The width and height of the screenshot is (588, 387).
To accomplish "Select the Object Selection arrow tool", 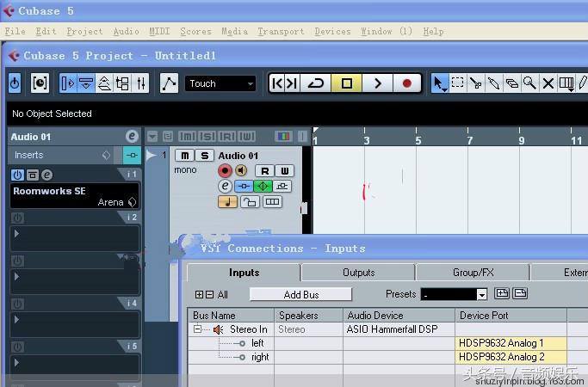I will point(439,83).
